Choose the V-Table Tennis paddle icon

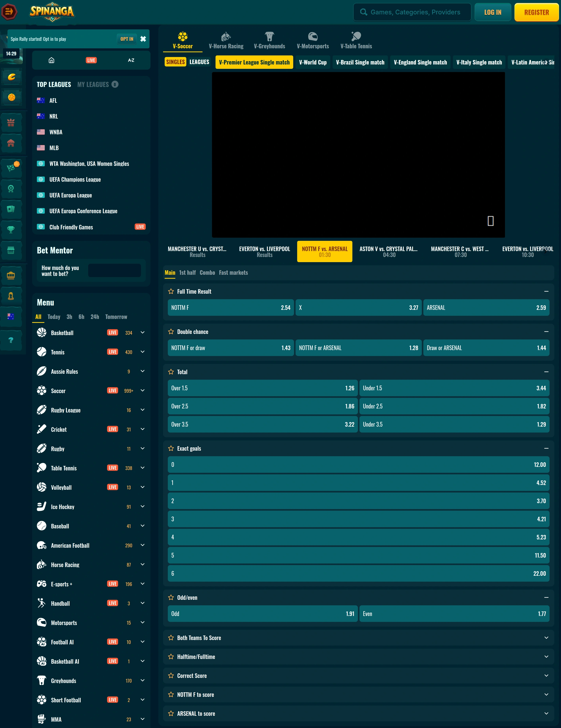[356, 36]
